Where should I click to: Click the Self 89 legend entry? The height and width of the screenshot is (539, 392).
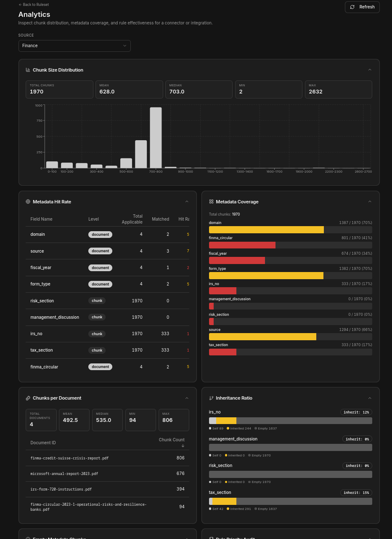pos(216,428)
